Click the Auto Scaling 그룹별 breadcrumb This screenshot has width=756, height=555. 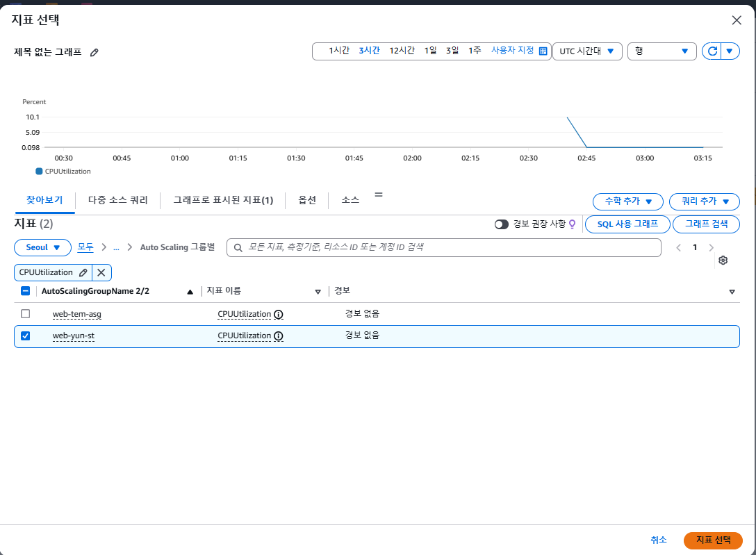[x=177, y=247]
